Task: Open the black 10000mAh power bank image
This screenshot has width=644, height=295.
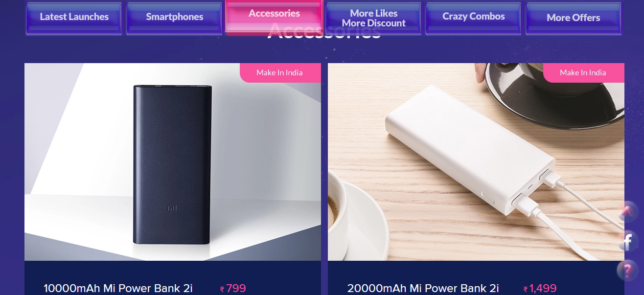Action: [x=173, y=162]
